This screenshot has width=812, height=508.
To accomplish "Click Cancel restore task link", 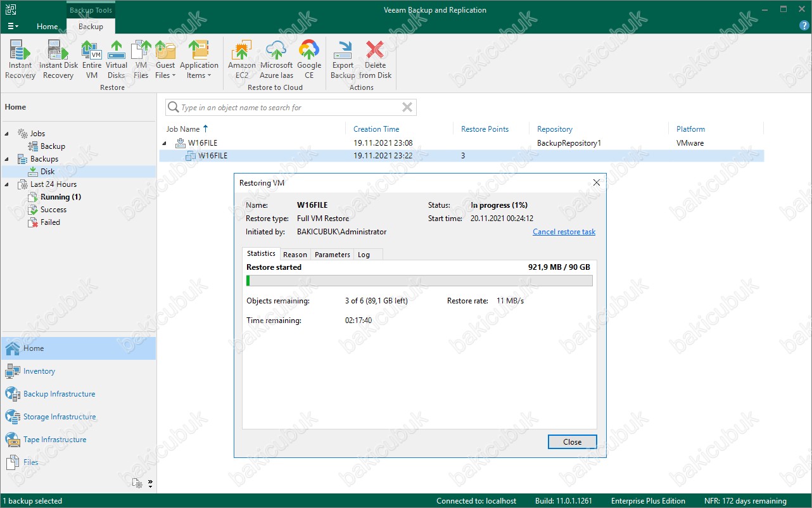I will (564, 232).
